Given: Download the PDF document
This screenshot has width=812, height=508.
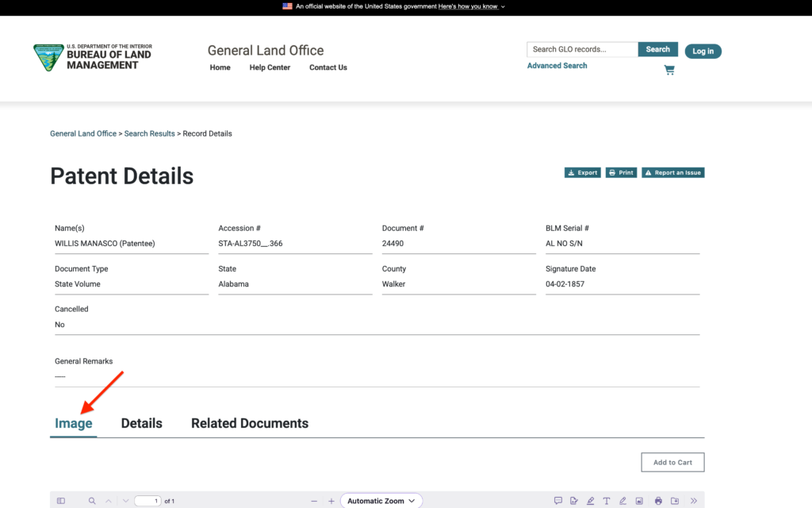Looking at the screenshot, I should (x=675, y=501).
